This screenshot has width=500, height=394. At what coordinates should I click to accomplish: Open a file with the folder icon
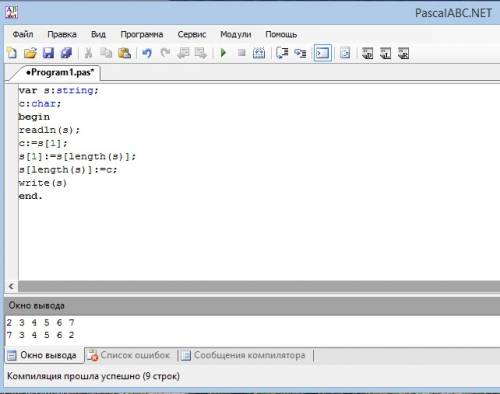tap(30, 53)
